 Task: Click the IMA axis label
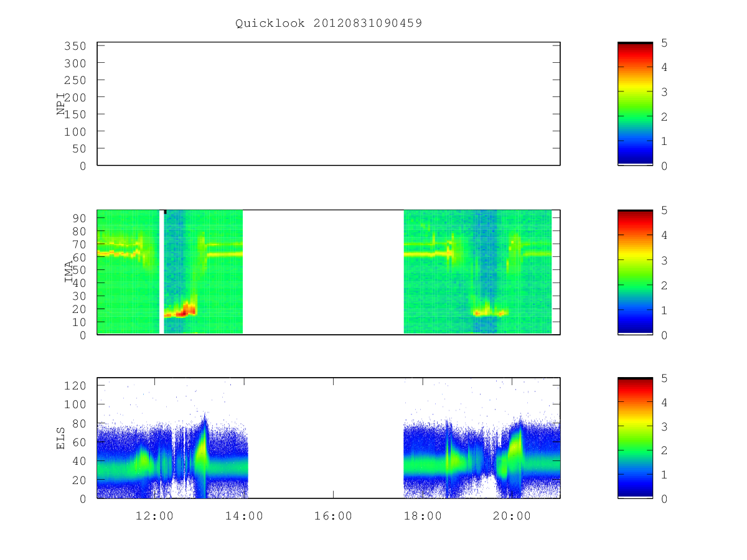(69, 272)
